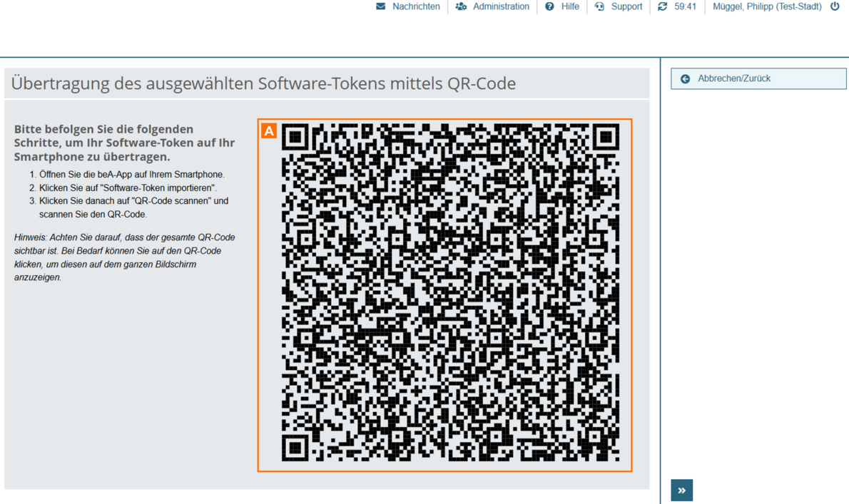The height and width of the screenshot is (504, 849).
Task: Click the 59:41 session timer
Action: pos(685,6)
